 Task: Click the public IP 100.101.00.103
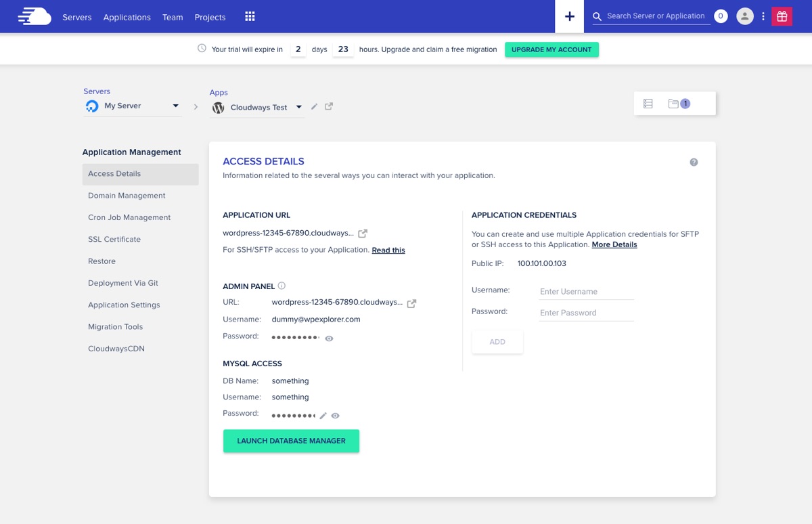[x=542, y=263]
